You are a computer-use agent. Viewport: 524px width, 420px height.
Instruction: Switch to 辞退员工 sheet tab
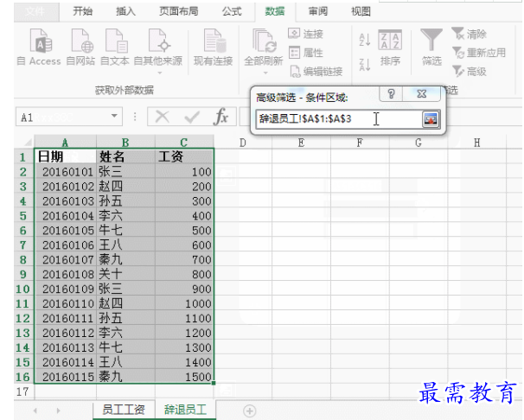[x=185, y=410]
